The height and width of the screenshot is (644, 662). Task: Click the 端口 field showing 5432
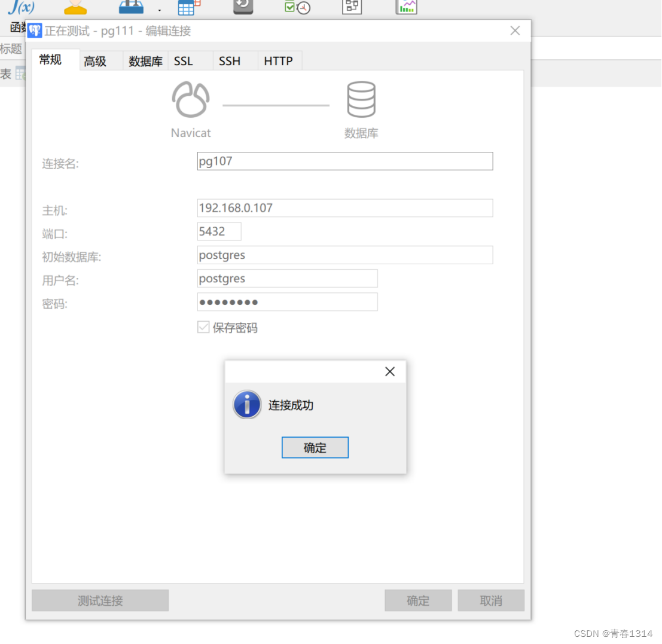pos(219,231)
